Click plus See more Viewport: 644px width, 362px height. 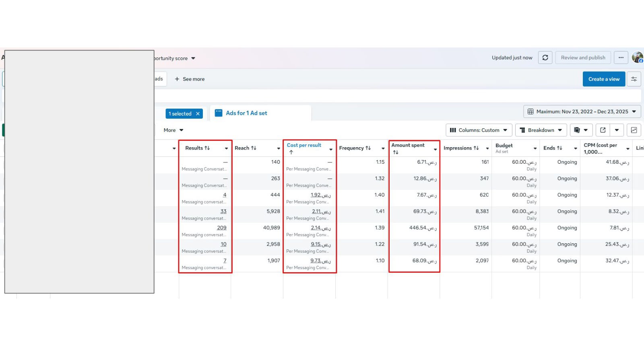pyautogui.click(x=190, y=79)
